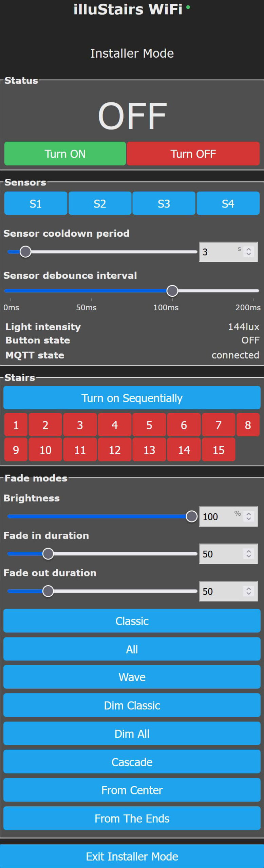The image size is (264, 868).
Task: Click the cooldown period spinner arrows
Action: tap(249, 252)
